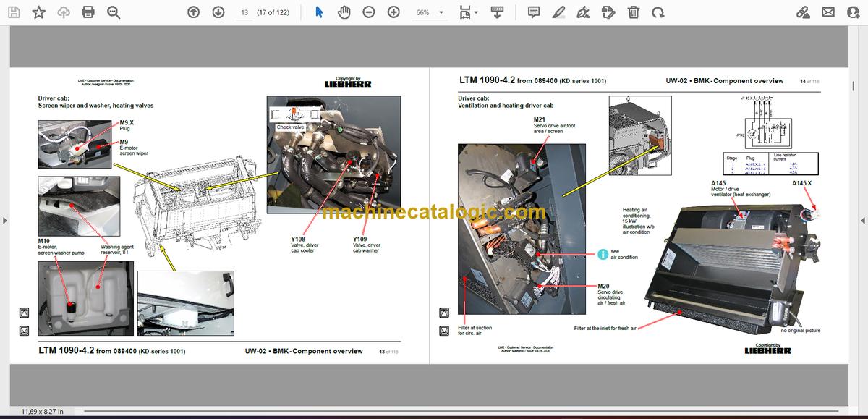The image size is (868, 419).
Task: Open the page fit options dropdown
Action: click(468, 12)
